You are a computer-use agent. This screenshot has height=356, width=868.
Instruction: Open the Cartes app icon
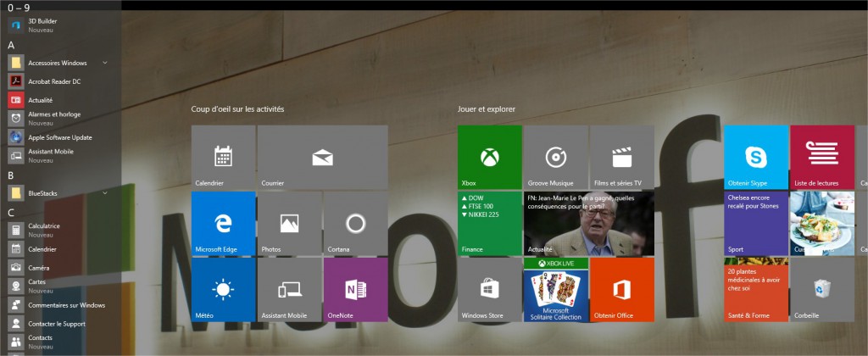tap(16, 286)
